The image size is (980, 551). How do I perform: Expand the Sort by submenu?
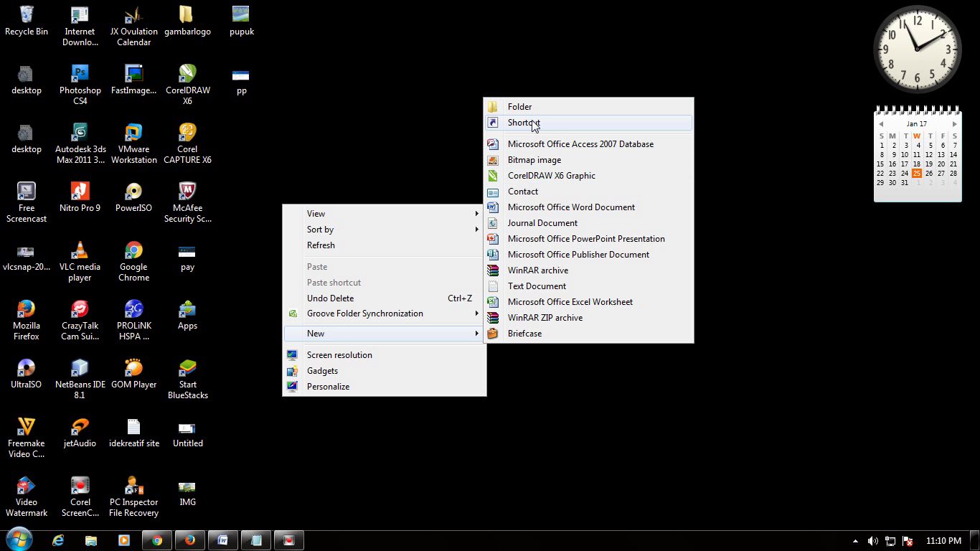coord(320,229)
